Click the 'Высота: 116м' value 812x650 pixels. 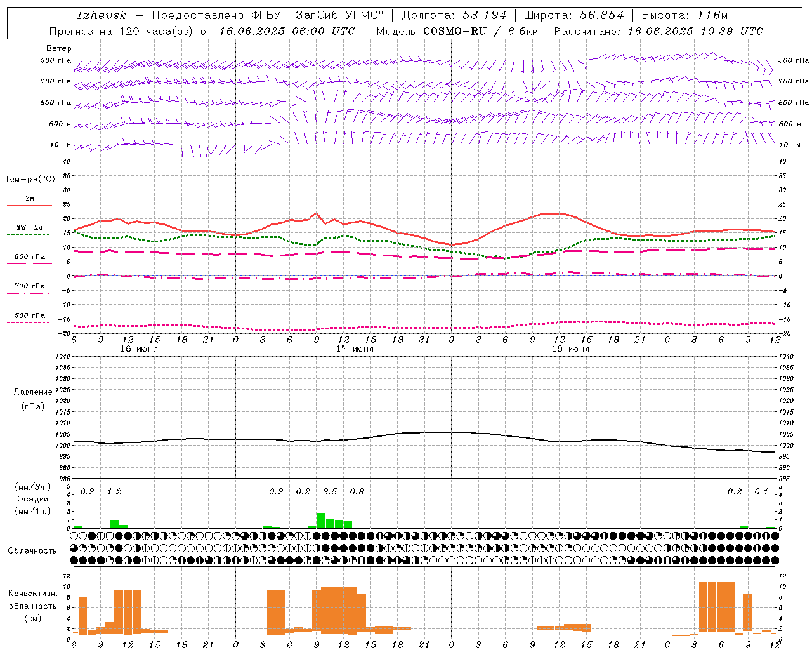coord(684,15)
